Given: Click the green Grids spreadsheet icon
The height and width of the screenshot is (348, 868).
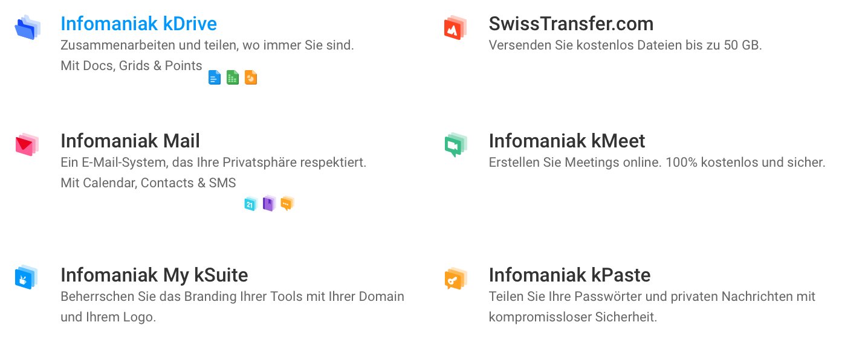Looking at the screenshot, I should pyautogui.click(x=233, y=77).
